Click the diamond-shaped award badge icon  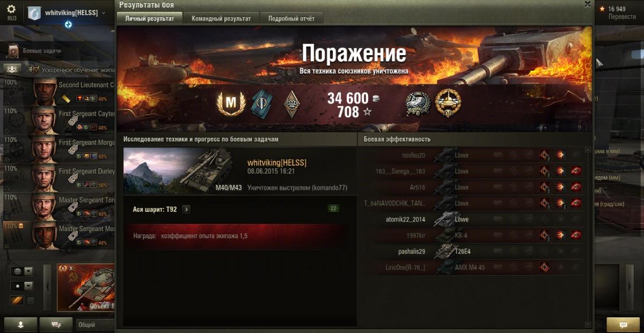tap(292, 103)
